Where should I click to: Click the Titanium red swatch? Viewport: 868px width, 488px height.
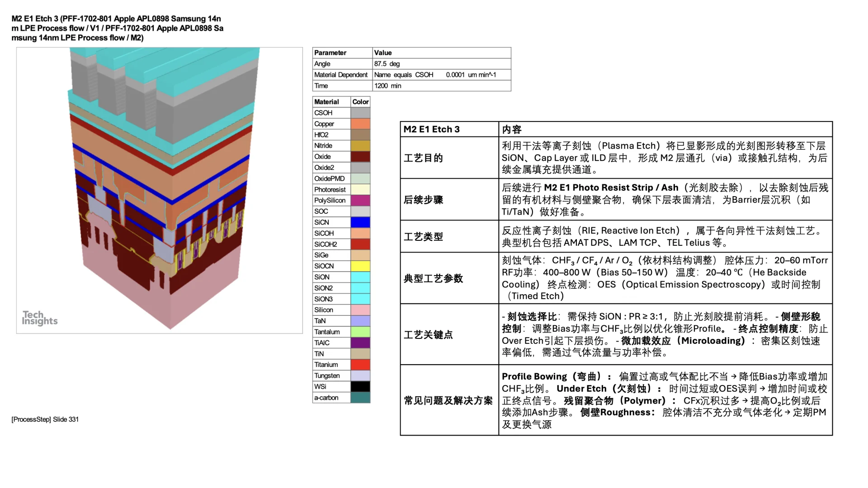coord(360,364)
